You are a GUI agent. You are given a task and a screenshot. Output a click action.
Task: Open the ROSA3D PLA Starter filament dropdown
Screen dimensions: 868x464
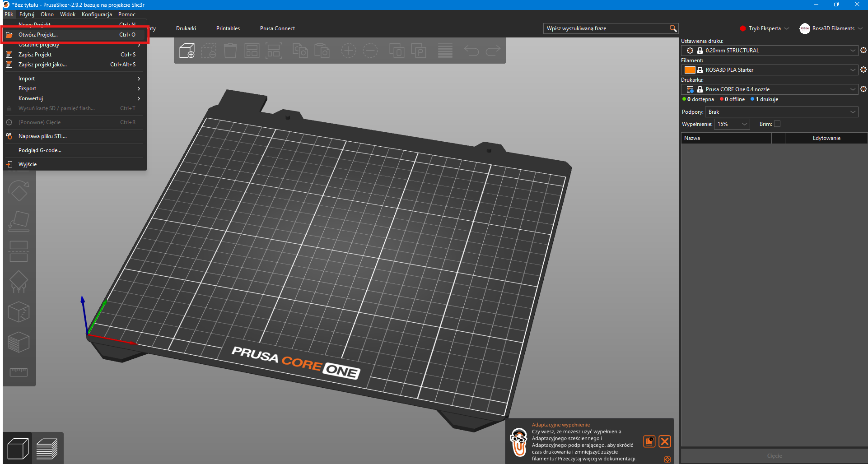770,70
